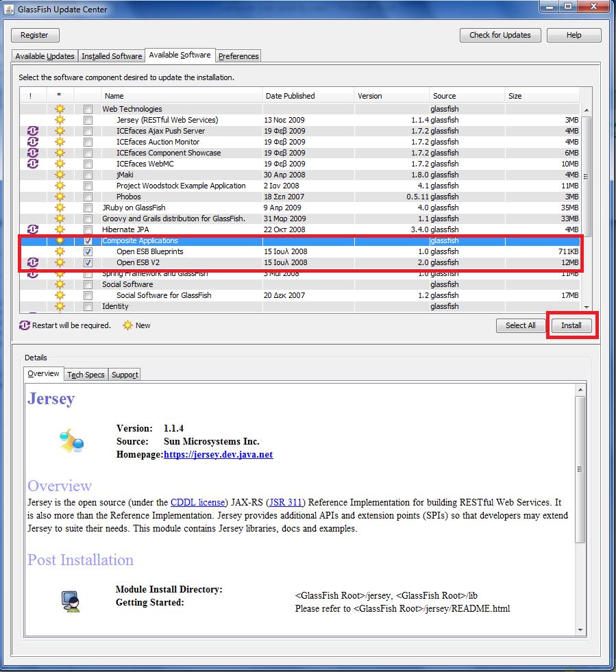
Task: Select the 'Project Woodstock Example Application' row
Action: tap(299, 186)
